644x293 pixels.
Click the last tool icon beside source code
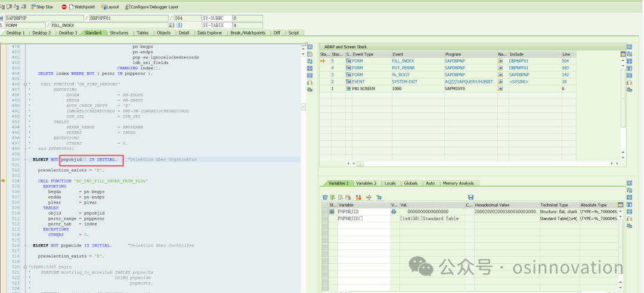(x=310, y=90)
